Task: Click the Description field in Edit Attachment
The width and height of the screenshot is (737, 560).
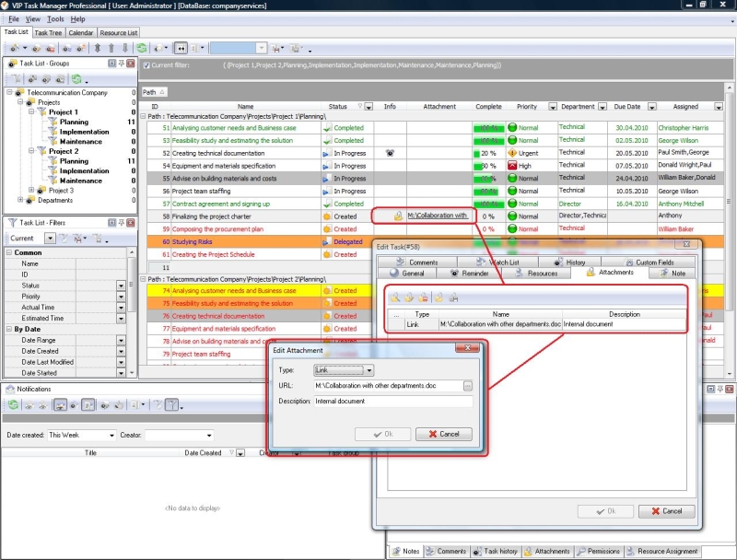Action: (x=392, y=402)
